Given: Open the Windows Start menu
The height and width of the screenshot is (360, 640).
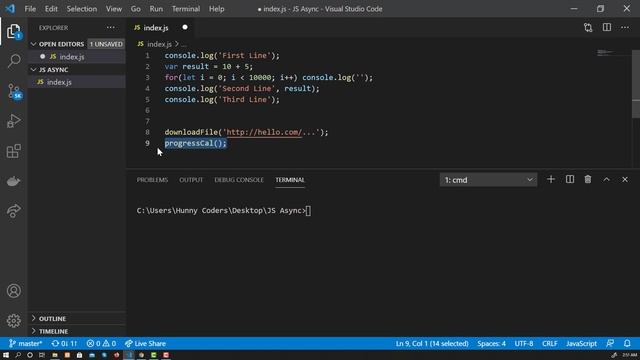Looking at the screenshot, I should [6, 355].
